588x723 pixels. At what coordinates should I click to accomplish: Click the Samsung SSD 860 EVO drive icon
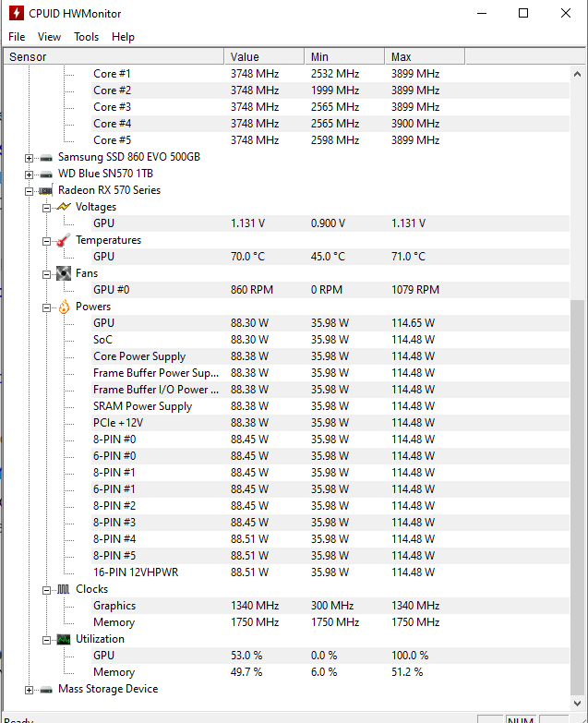pos(46,158)
